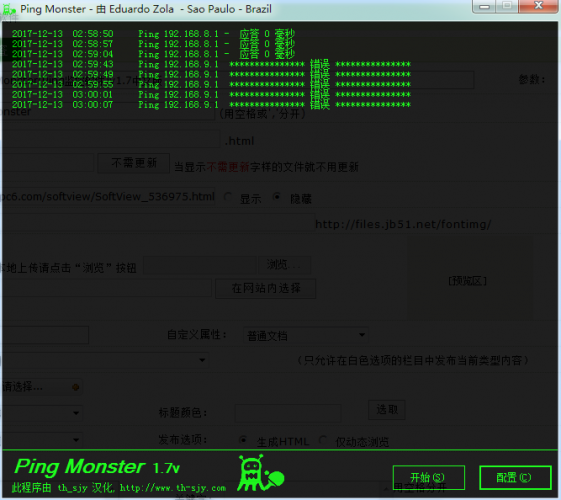Maximize the Ping Monster window

(507, 6)
